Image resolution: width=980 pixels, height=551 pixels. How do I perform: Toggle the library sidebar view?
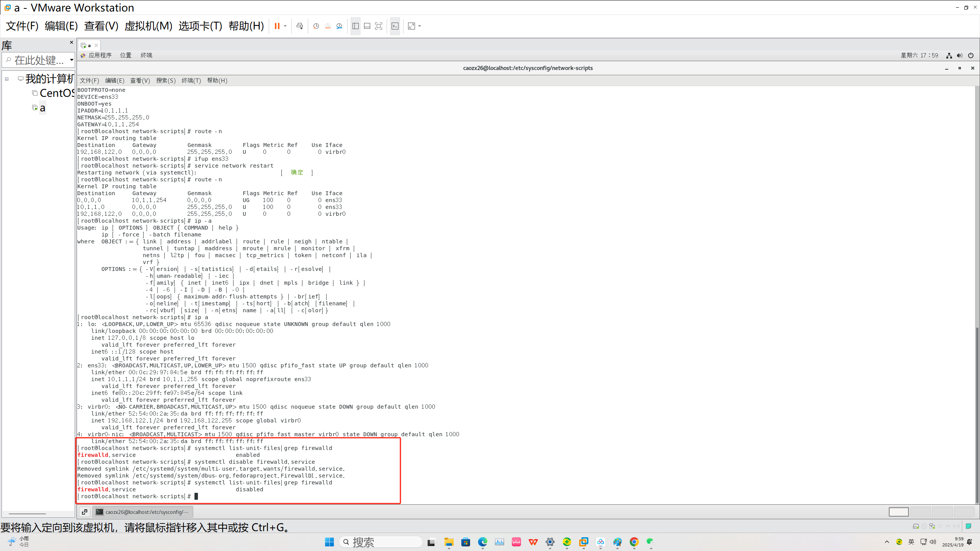(x=356, y=26)
